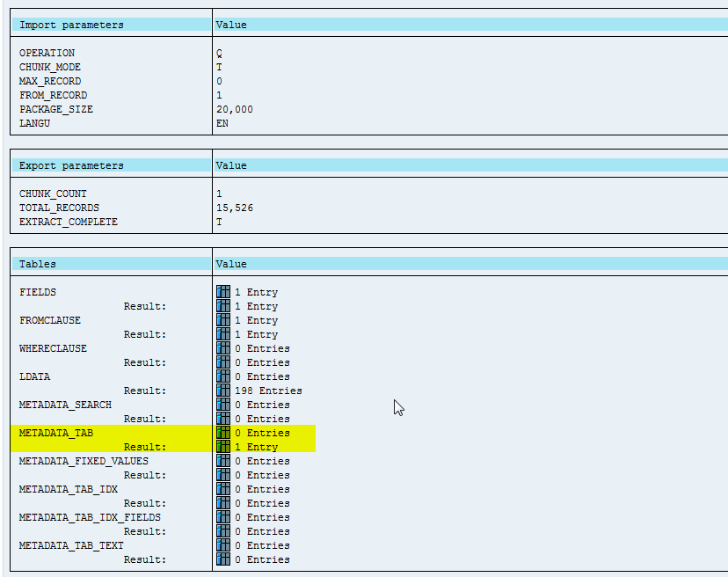Open the table icon in the FROMCLAUSE row

click(223, 320)
